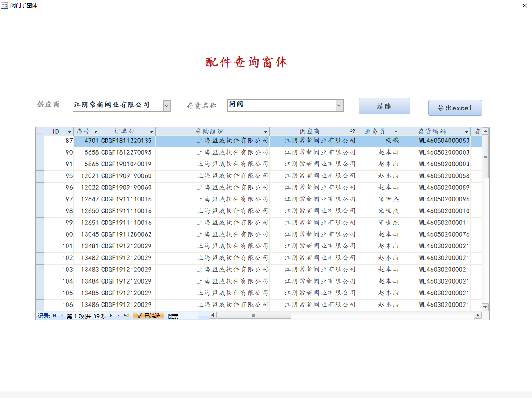Screen dimensions: 532x398
Task: Create new blank record via navigator
Action: pos(127,316)
